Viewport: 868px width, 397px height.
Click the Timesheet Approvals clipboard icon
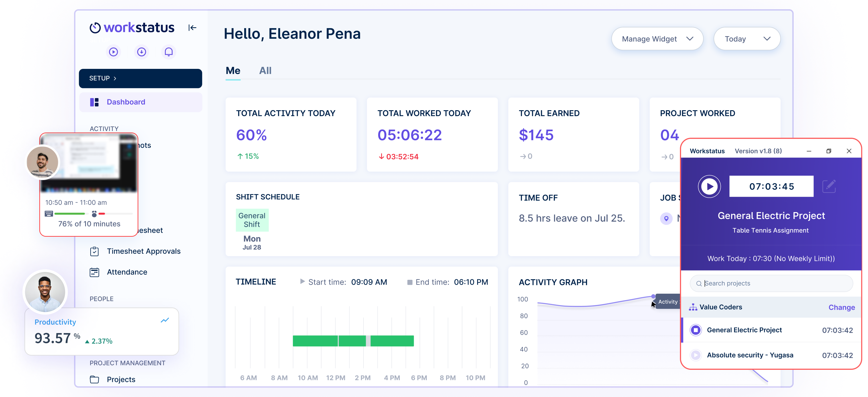click(94, 251)
